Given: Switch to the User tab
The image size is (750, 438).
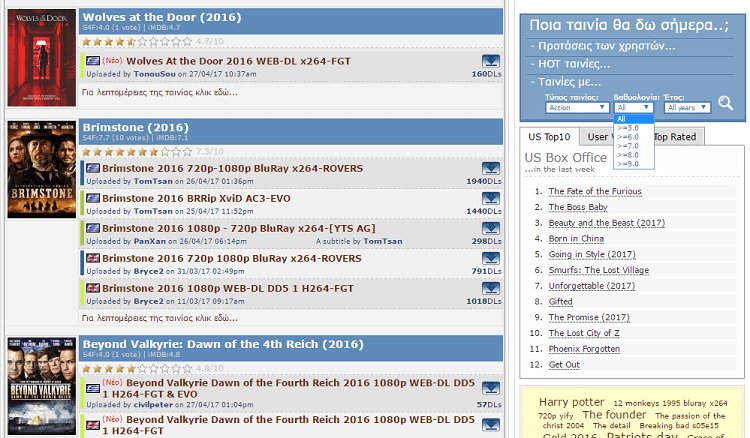Looking at the screenshot, I should point(597,137).
